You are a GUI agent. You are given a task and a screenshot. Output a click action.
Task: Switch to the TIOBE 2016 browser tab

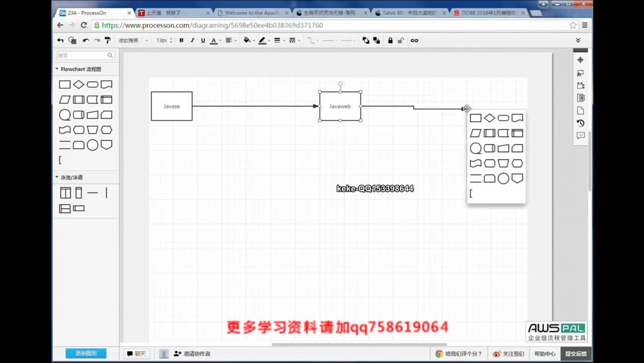pyautogui.click(x=489, y=12)
